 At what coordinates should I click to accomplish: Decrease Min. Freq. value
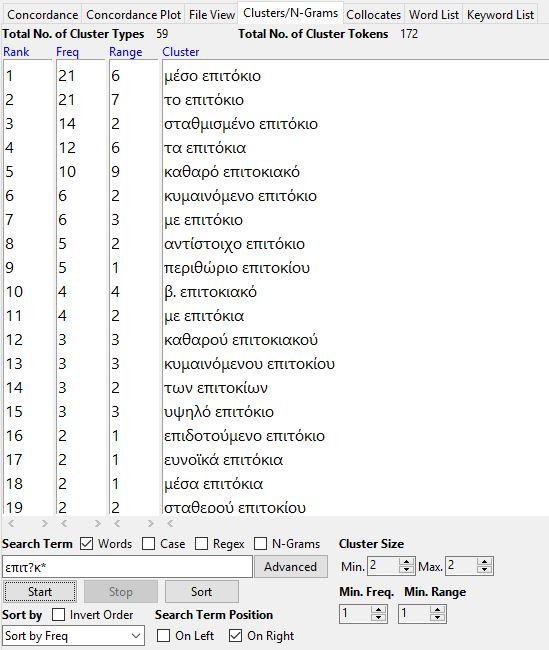tap(379, 618)
